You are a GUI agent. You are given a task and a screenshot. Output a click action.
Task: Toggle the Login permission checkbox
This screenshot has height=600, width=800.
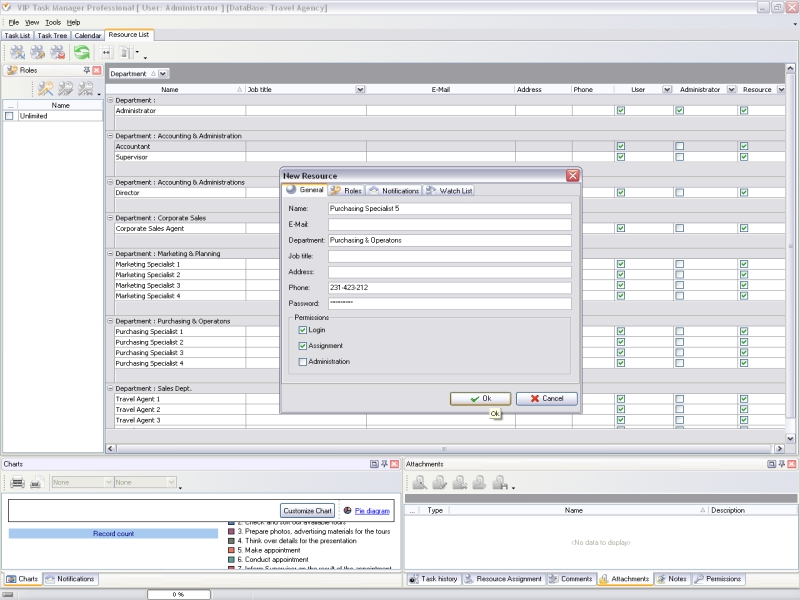point(303,330)
